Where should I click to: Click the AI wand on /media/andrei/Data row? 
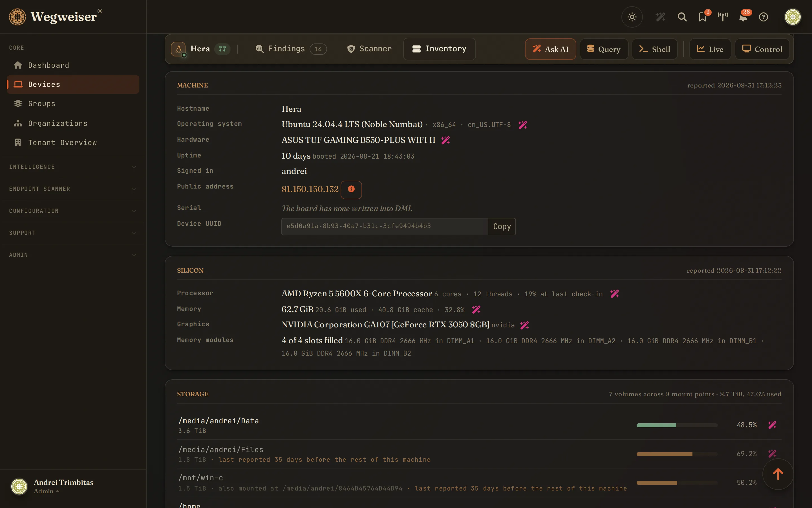[x=772, y=425]
